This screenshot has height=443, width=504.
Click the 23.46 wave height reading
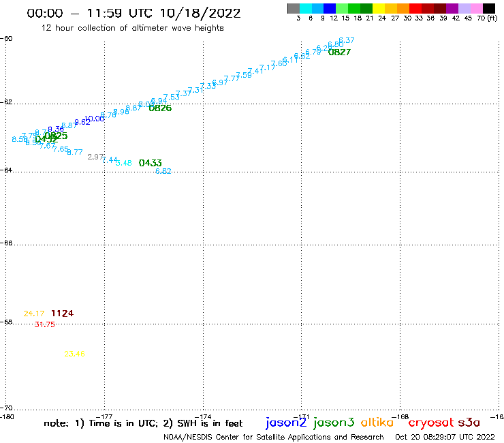point(74,354)
